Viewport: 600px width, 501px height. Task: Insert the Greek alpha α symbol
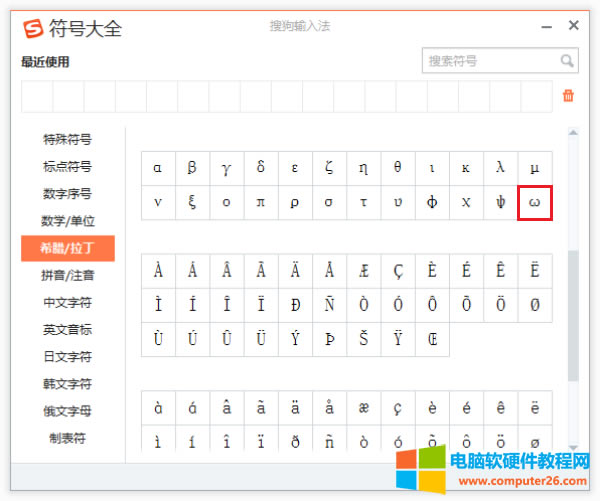[x=158, y=168]
